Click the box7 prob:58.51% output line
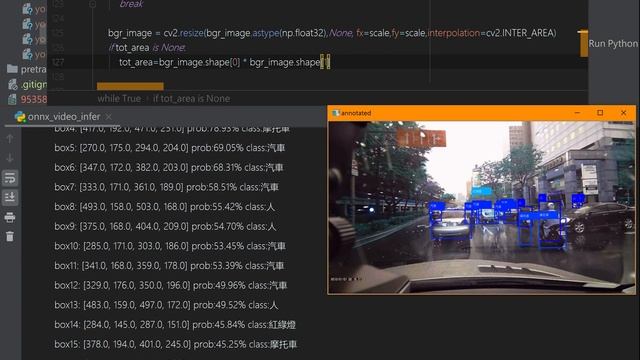This screenshot has width=640, height=360. [x=166, y=187]
